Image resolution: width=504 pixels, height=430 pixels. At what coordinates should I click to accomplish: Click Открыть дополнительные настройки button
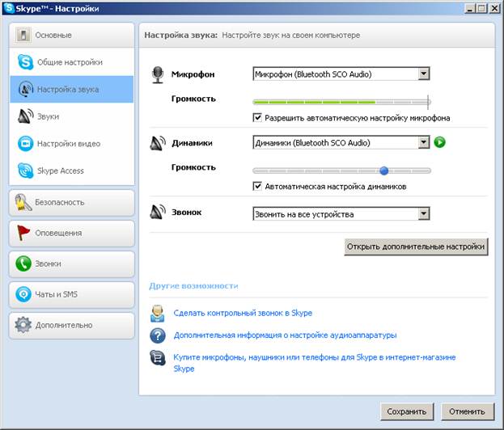click(416, 247)
